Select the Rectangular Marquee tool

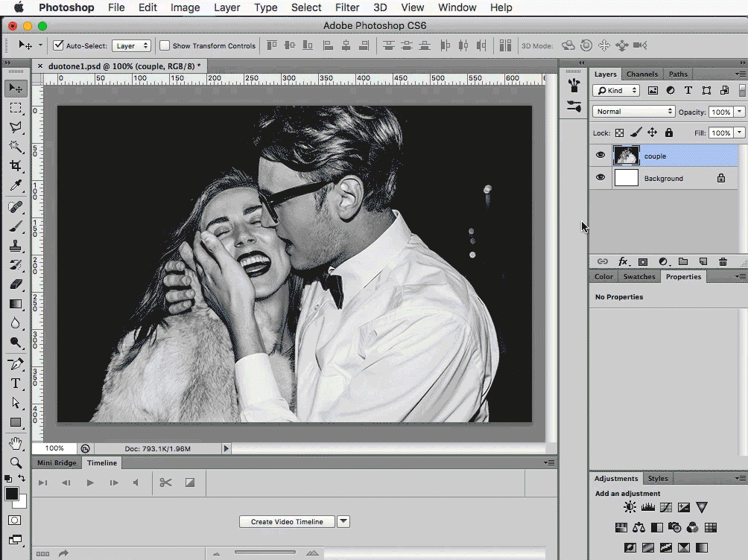[15, 108]
